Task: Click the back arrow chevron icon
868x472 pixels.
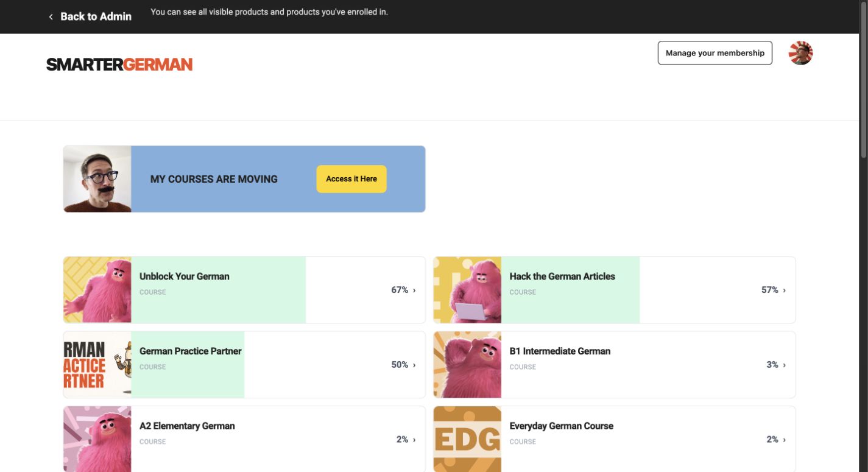Action: [51, 17]
